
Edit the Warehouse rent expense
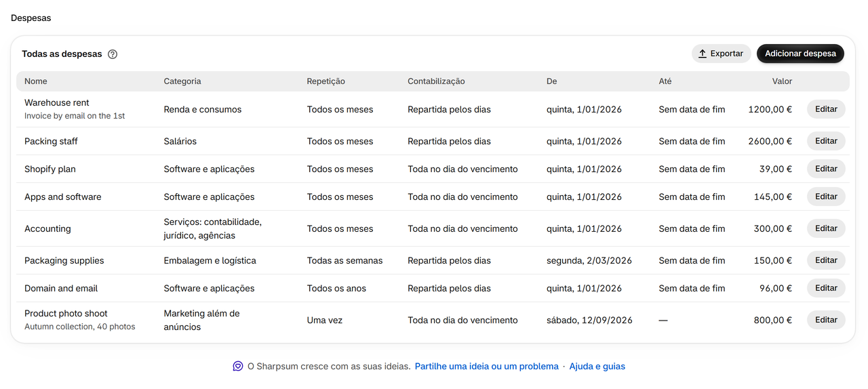coord(826,109)
